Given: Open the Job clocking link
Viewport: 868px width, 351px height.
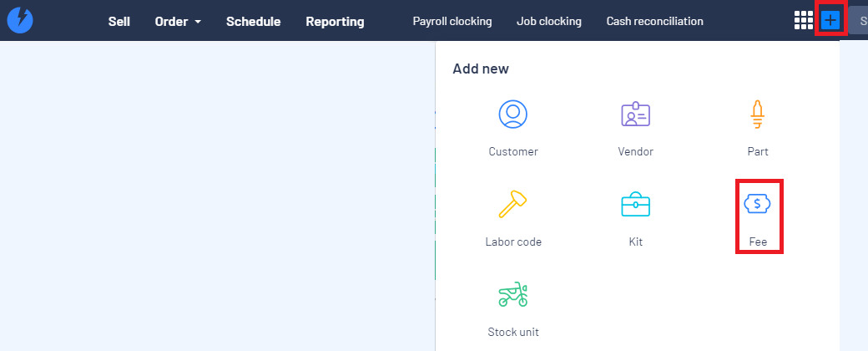Looking at the screenshot, I should (548, 21).
